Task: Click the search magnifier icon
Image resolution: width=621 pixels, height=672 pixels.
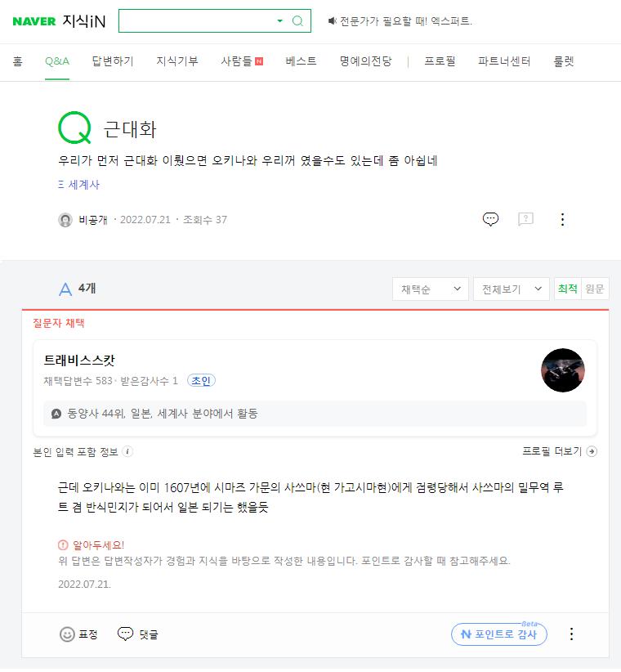Action: 297,21
